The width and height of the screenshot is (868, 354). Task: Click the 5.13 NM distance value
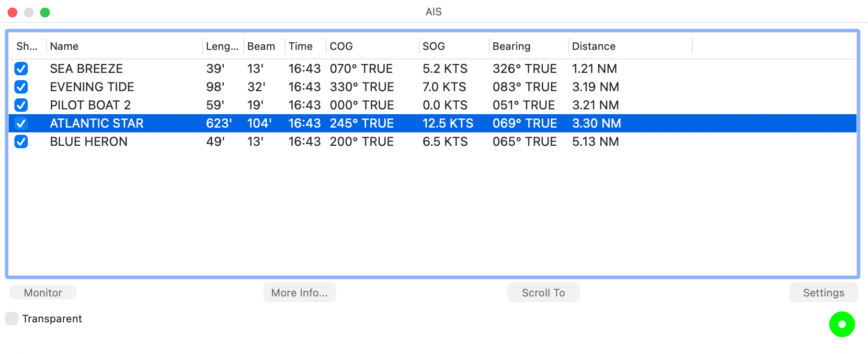click(x=595, y=142)
